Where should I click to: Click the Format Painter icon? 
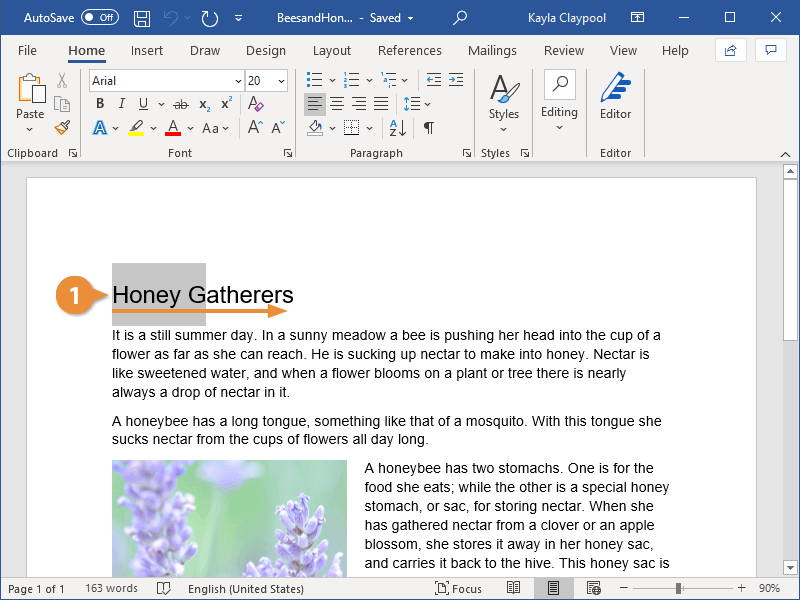62,128
